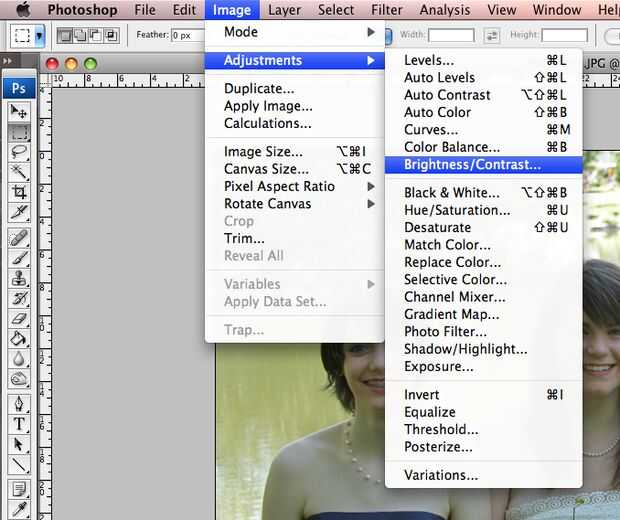Select the Slice tool

pos(19,212)
